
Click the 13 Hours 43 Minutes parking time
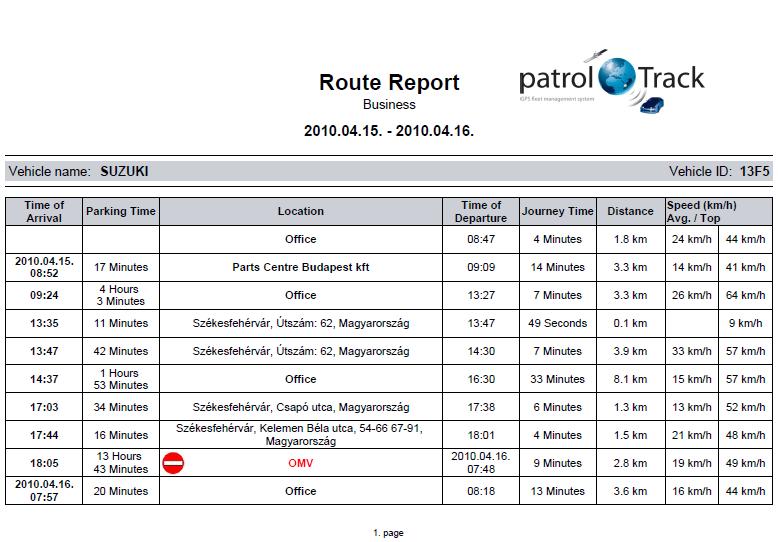click(121, 463)
